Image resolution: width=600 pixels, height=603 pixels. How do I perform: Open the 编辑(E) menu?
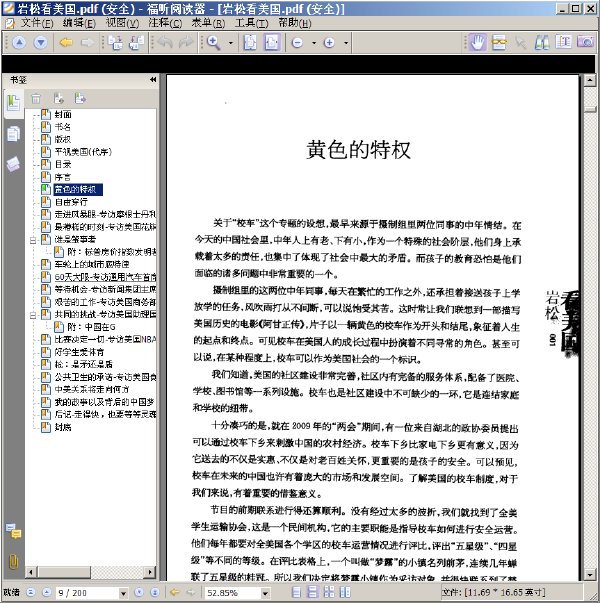click(80, 23)
